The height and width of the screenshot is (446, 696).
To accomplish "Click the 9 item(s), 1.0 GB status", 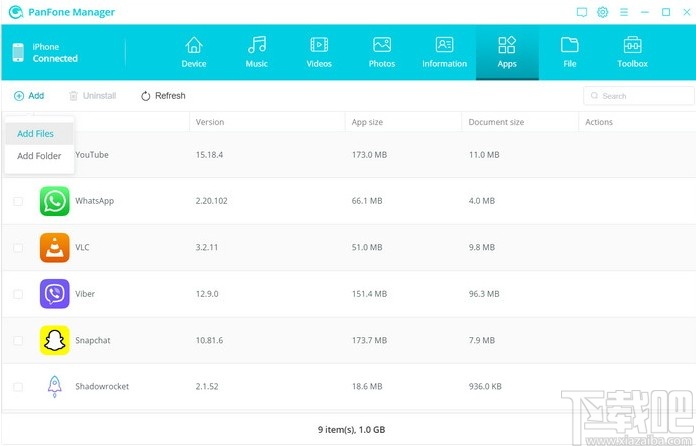I will click(351, 430).
